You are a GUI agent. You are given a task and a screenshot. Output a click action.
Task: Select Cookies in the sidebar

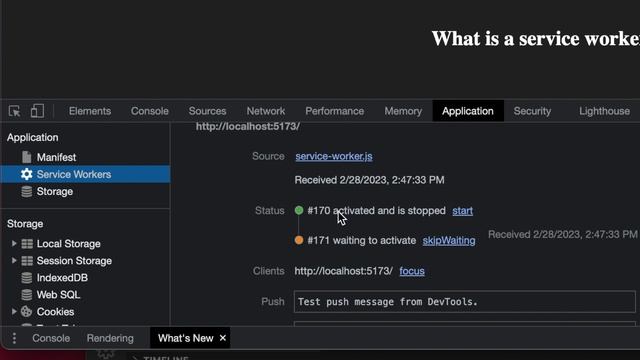[x=56, y=312]
